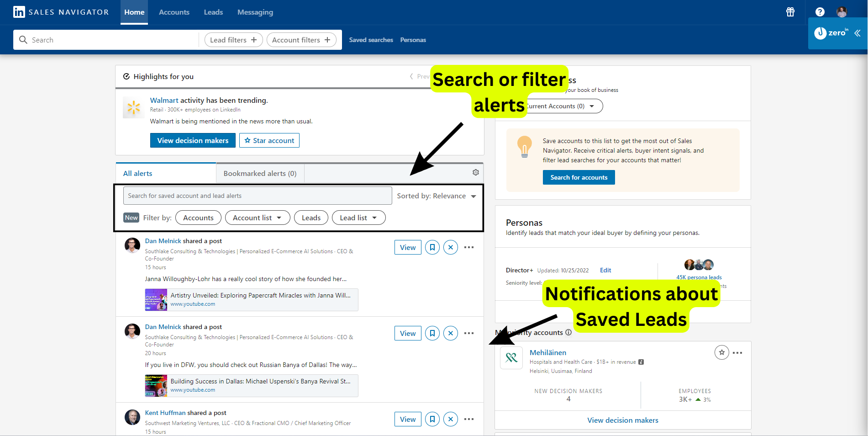Click the Mehiläinen company logo
868x436 pixels.
[511, 358]
